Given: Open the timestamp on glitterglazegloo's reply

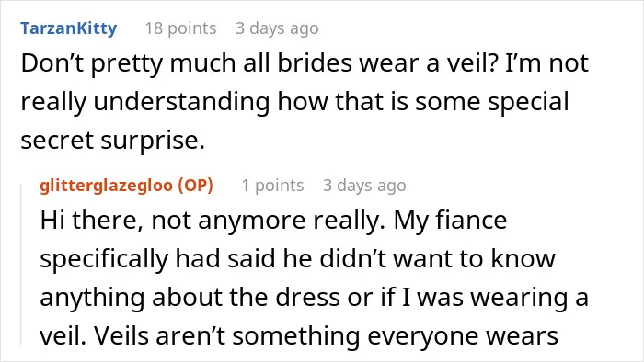Looking at the screenshot, I should pyautogui.click(x=364, y=186).
